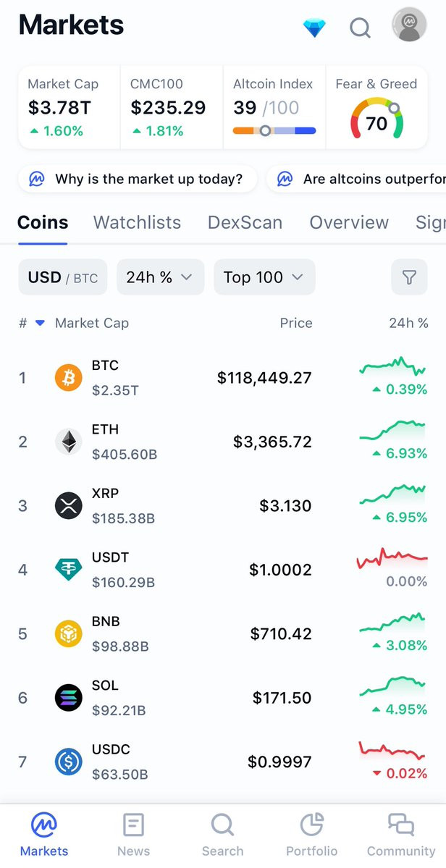
Task: Expand the 24h % dropdown
Action: tap(161, 277)
